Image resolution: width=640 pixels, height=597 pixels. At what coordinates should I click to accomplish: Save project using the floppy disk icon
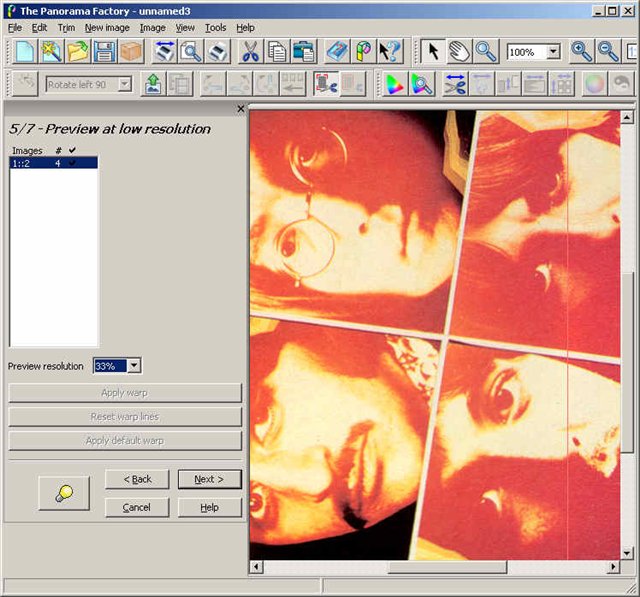click(104, 52)
